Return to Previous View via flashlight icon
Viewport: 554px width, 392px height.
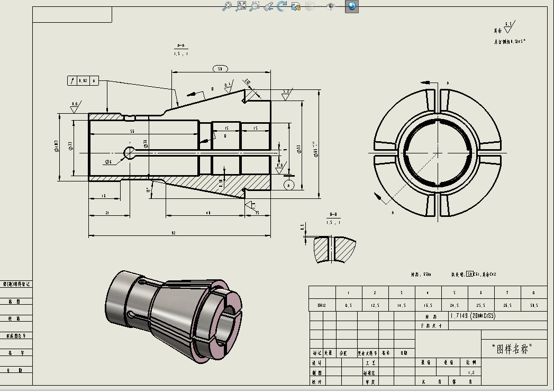268,6
